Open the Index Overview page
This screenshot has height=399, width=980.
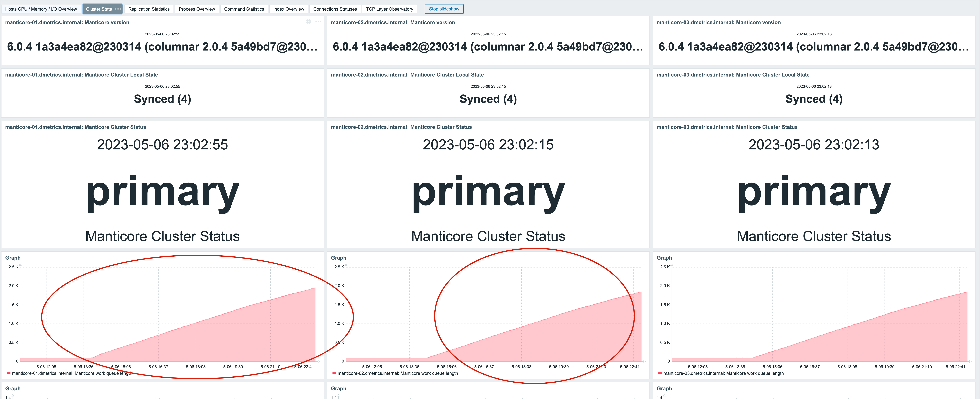(x=288, y=9)
